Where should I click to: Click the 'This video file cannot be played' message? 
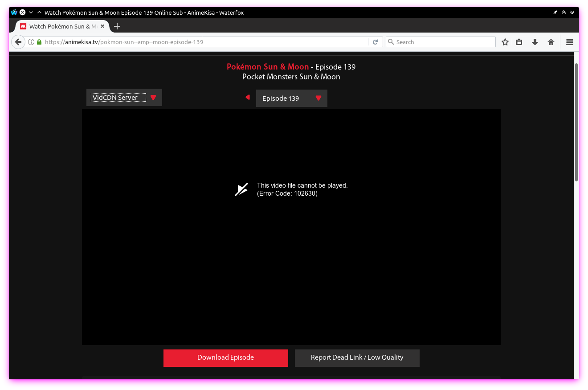[302, 185]
